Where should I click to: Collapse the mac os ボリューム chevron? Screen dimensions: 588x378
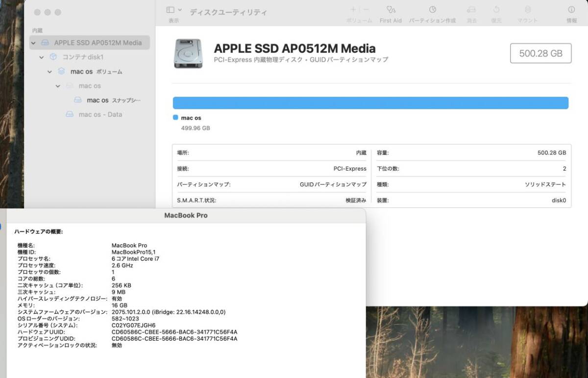pos(50,72)
